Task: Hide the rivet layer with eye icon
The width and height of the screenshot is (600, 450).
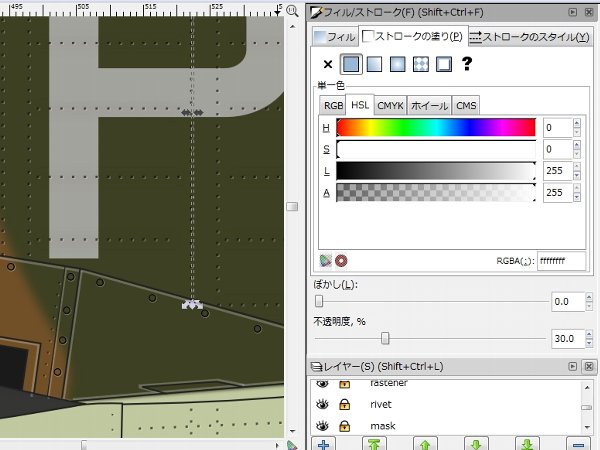Action: click(323, 405)
